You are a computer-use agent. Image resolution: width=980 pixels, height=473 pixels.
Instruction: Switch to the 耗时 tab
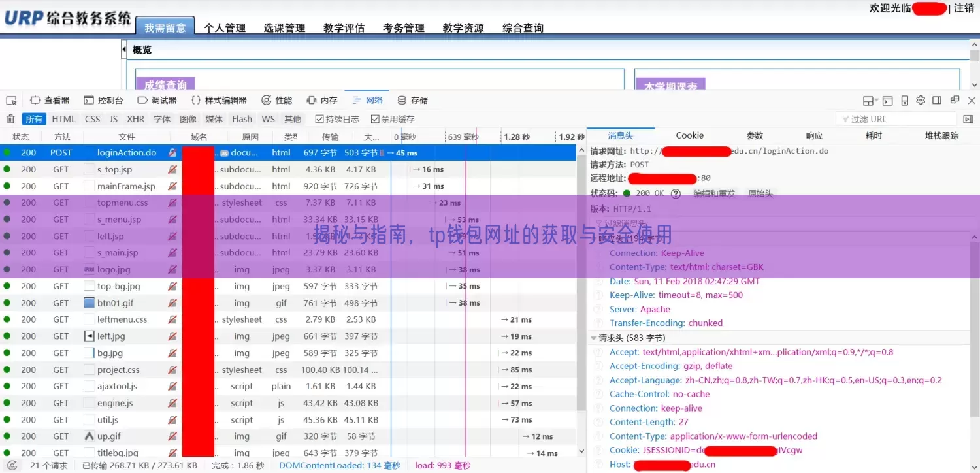click(874, 135)
